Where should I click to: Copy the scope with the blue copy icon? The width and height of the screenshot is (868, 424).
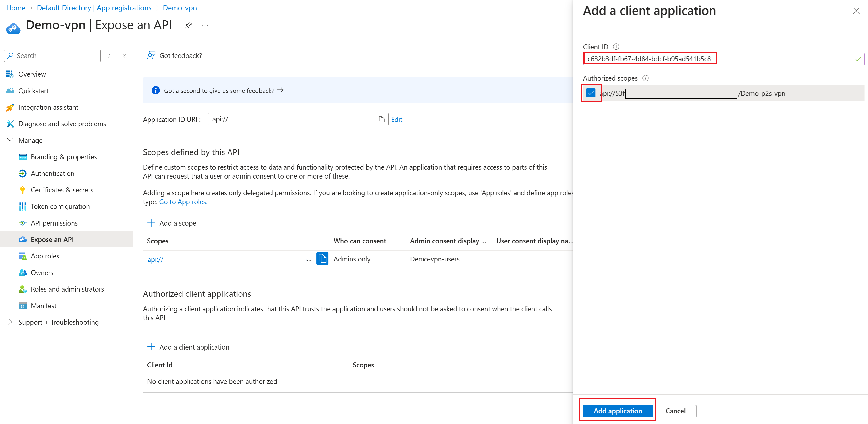coord(322,259)
